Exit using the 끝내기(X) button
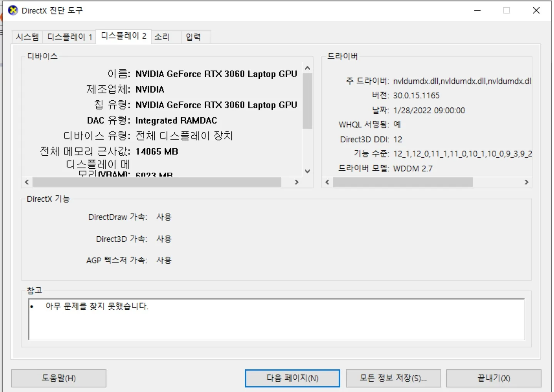Viewport: 554px width, 392px height. tap(494, 378)
